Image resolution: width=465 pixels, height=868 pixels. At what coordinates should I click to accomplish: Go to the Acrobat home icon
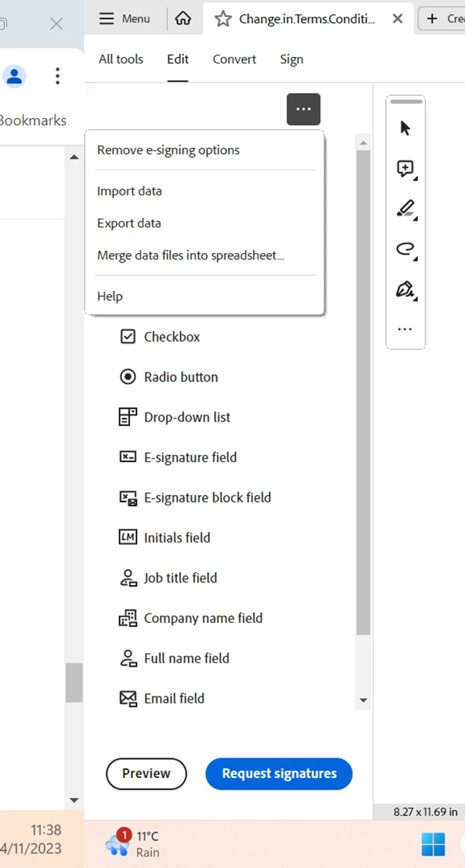pos(183,19)
